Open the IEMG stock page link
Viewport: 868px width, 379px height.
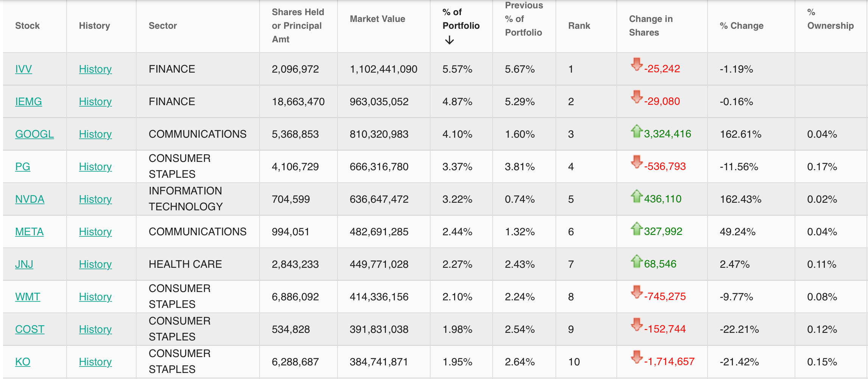click(x=28, y=102)
